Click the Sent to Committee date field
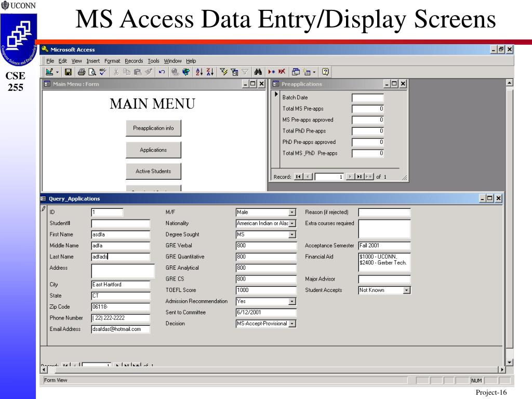This screenshot has width=532, height=399. coord(266,312)
